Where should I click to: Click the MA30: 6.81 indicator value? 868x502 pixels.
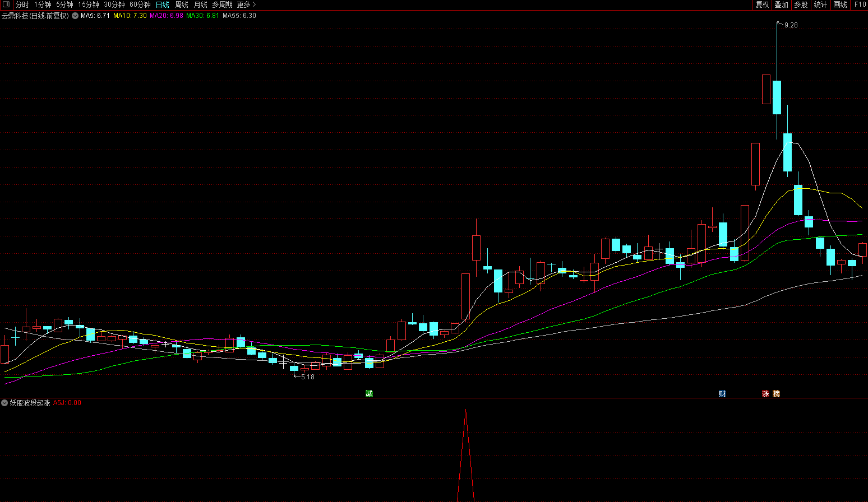pos(203,16)
